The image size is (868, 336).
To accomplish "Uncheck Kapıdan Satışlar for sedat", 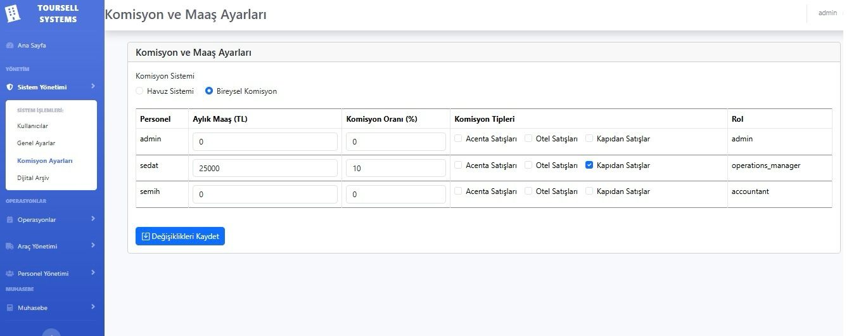I will [x=589, y=165].
